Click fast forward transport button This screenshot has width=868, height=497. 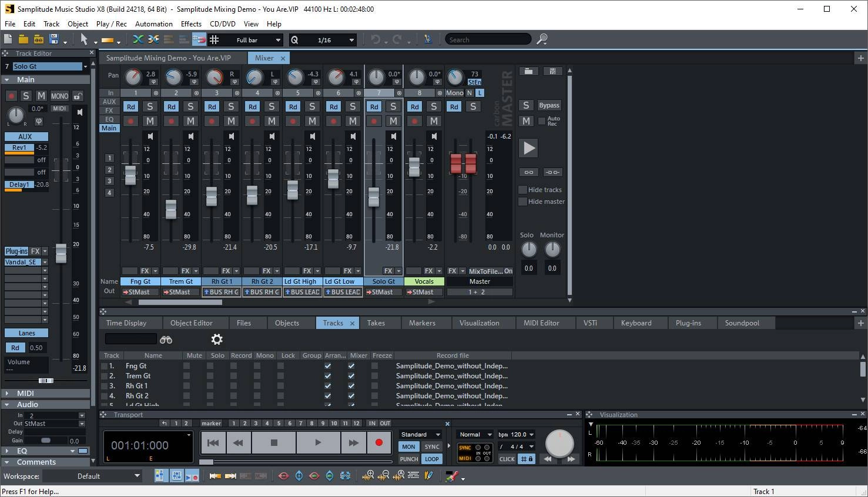[x=354, y=442]
